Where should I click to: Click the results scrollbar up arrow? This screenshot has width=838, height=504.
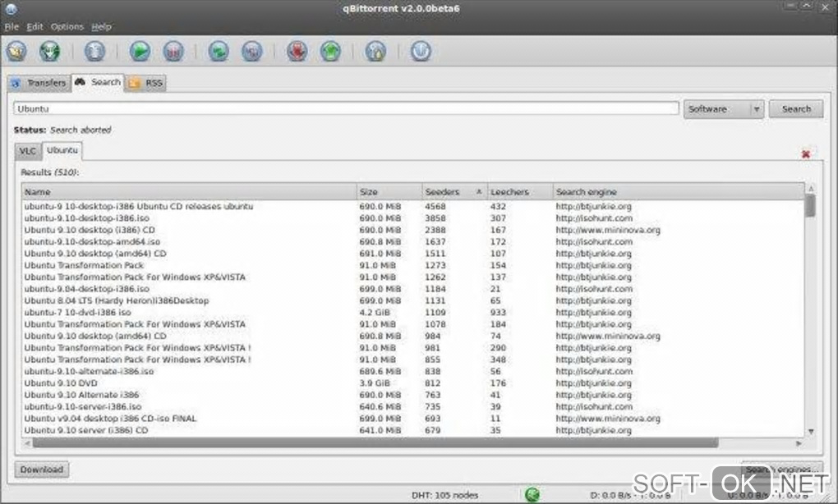811,189
